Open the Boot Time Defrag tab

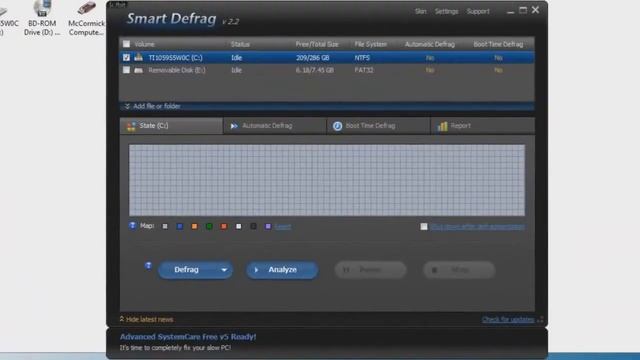378,126
